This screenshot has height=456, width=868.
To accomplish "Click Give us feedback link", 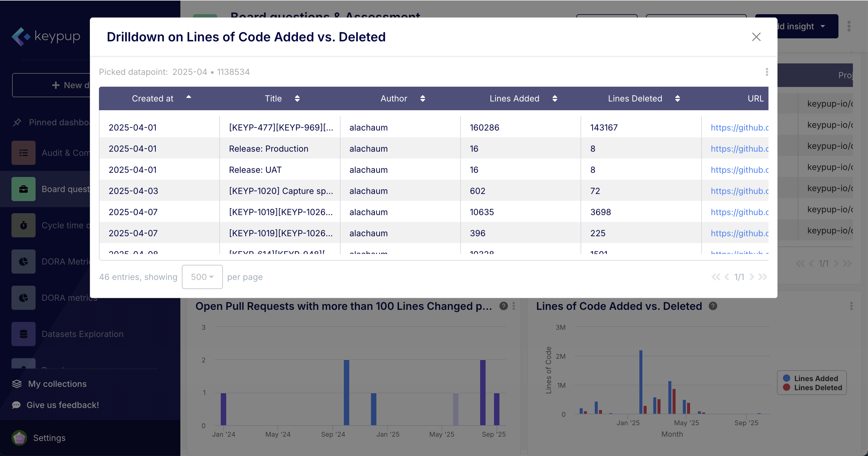I will coord(63,405).
